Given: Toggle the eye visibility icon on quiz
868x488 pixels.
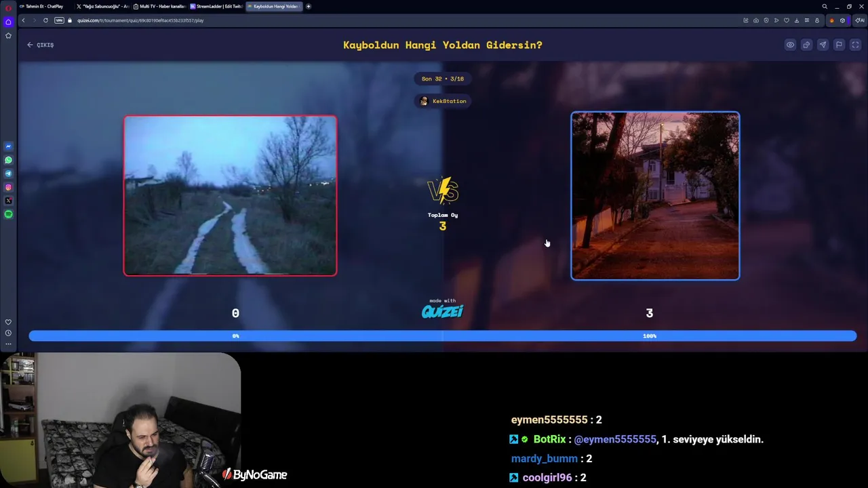Looking at the screenshot, I should (790, 45).
